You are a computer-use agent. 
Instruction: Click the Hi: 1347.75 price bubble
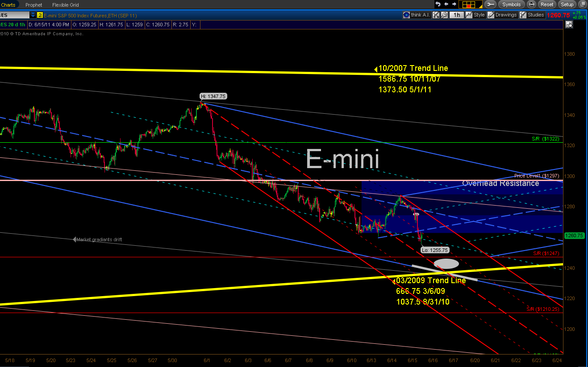(x=213, y=96)
